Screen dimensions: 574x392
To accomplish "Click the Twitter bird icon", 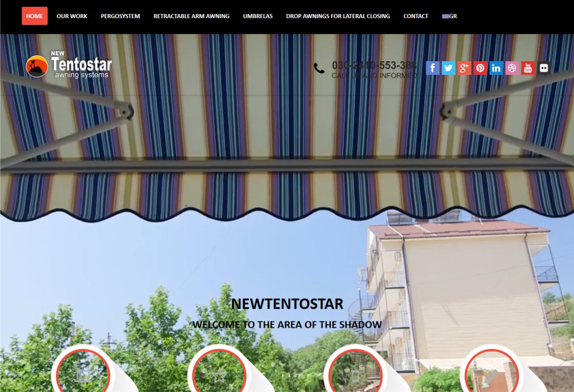I will 448,68.
